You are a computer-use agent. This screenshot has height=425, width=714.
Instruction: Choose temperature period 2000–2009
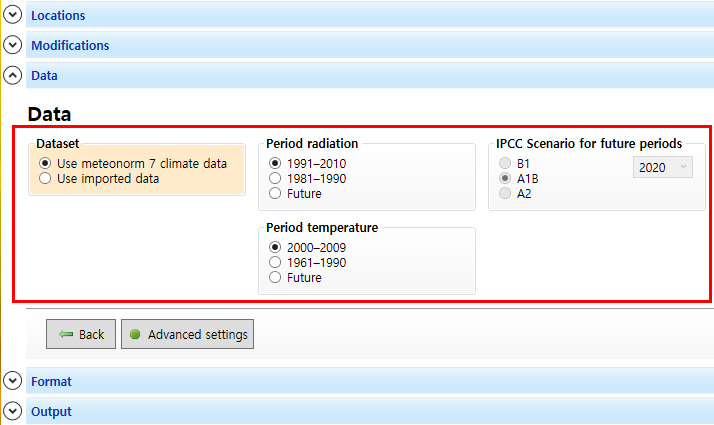click(x=275, y=247)
